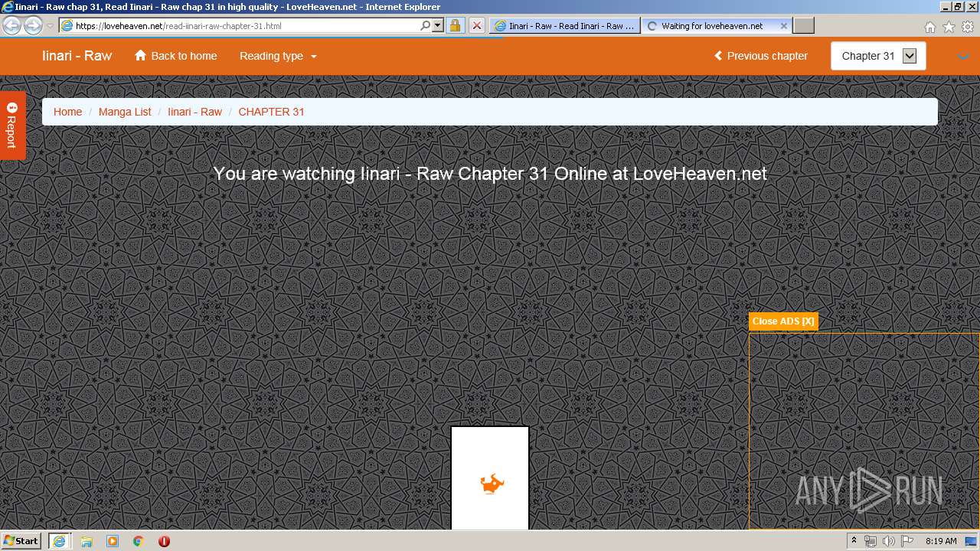Click 'Iinari - Raw' breadcrumb link
The height and width of the screenshot is (551, 980).
(x=194, y=112)
